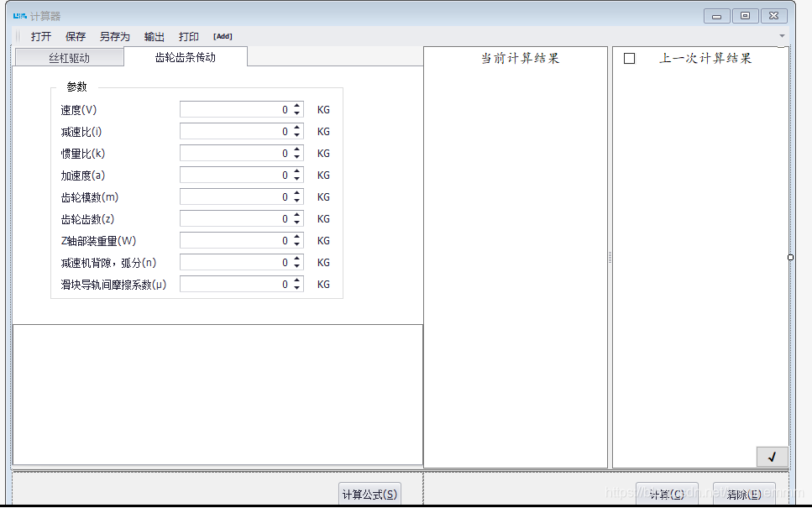Decrease 减速比(i) with down arrow

(x=296, y=135)
